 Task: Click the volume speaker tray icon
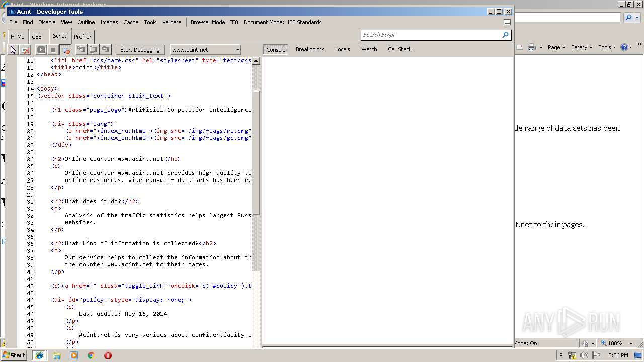[x=584, y=355]
